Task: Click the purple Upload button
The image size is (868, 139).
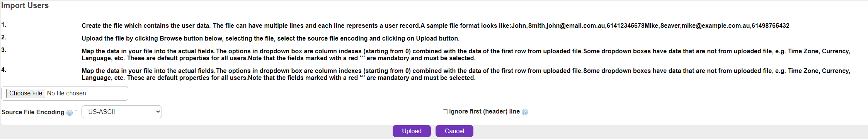Action: click(x=412, y=131)
